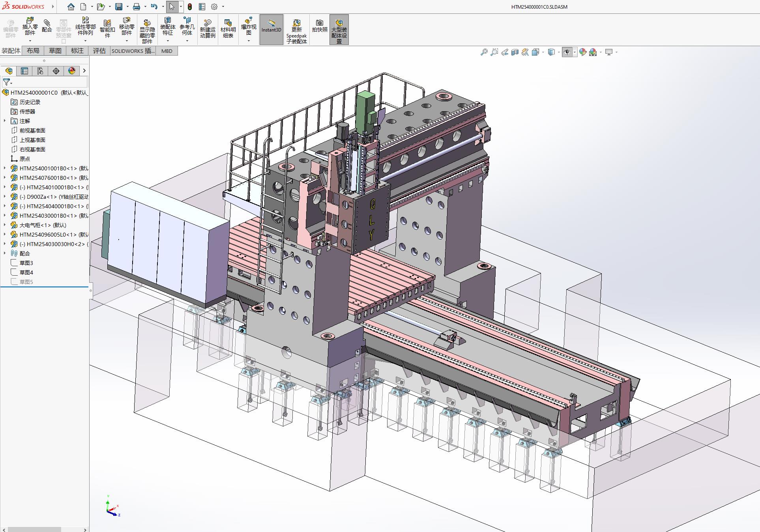Open the DisplayManager color ball tab
The height and width of the screenshot is (532, 760).
tap(71, 71)
